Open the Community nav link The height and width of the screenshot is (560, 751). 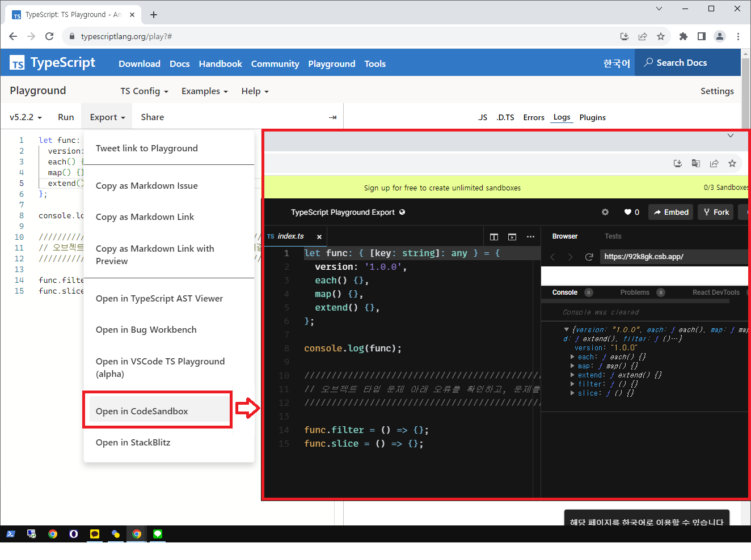pyautogui.click(x=275, y=64)
